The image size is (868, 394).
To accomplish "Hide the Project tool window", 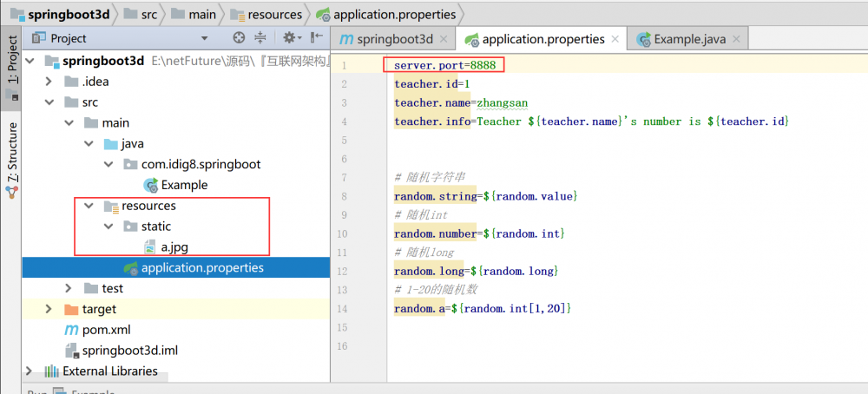I will pos(316,38).
